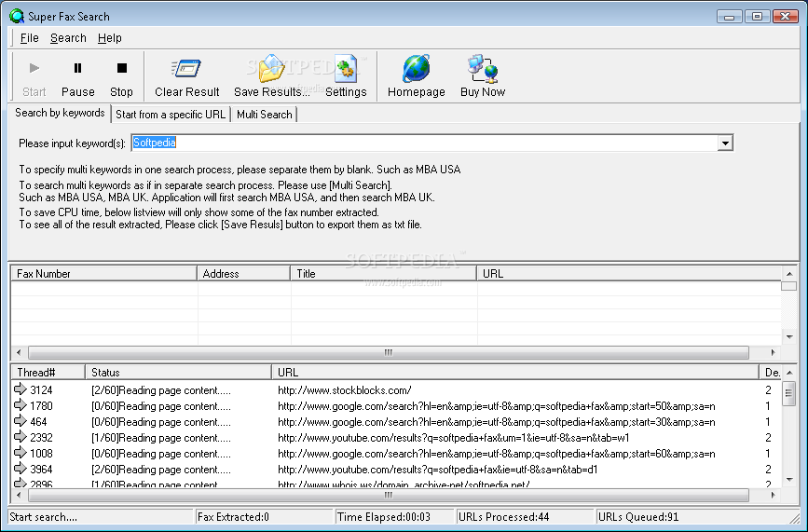Click the Start play icon
Screen dimensions: 808x532
tap(34, 68)
